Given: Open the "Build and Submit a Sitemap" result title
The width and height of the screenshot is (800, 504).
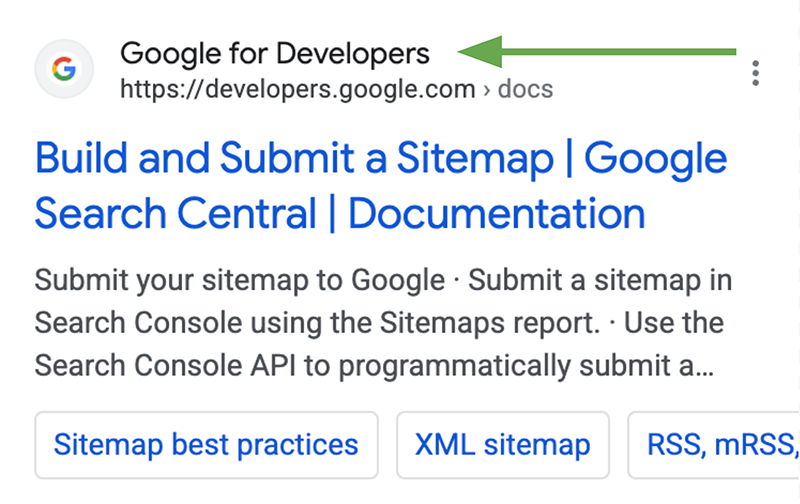Looking at the screenshot, I should click(x=302, y=160).
